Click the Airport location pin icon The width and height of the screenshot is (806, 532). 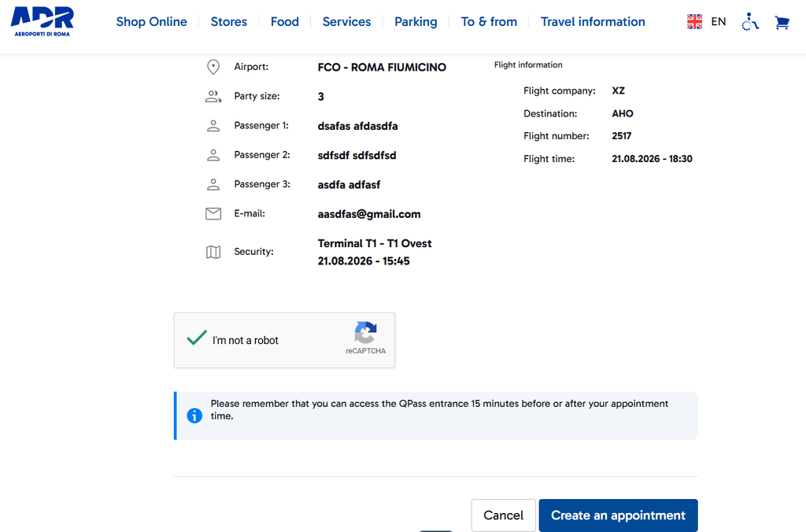point(213,67)
